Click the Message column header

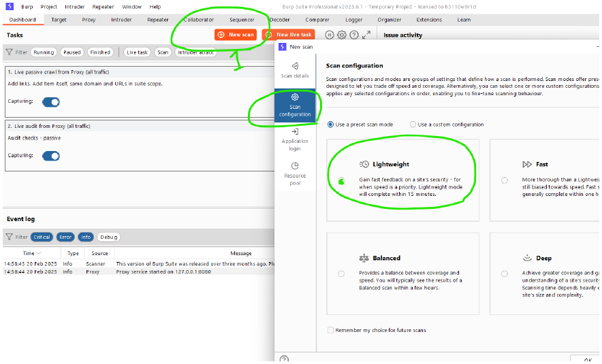point(240,253)
